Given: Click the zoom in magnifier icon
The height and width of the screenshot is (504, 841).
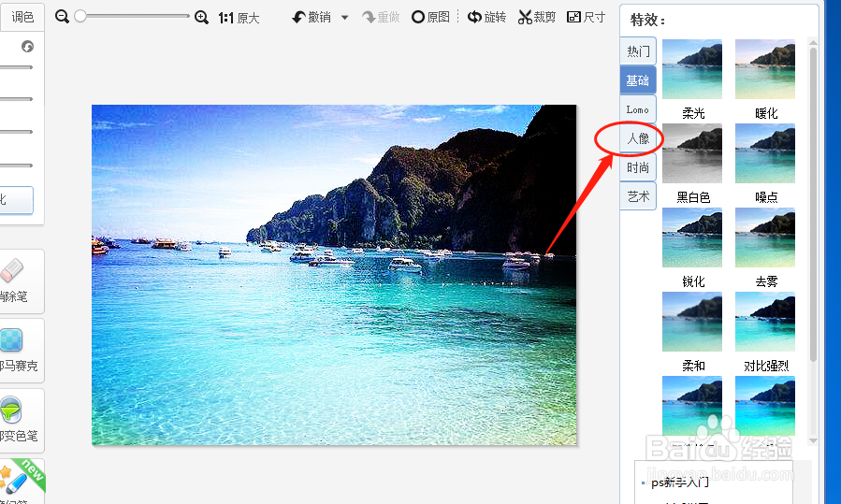Looking at the screenshot, I should click(x=201, y=17).
